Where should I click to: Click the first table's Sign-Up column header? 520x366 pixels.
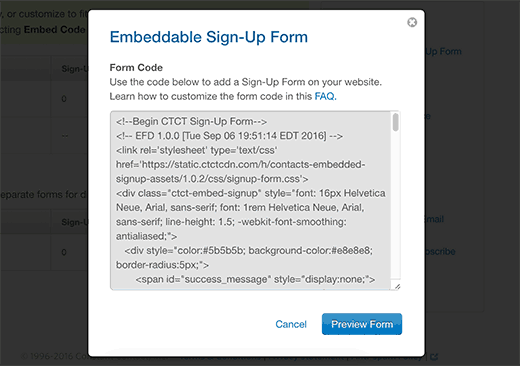coord(75,69)
